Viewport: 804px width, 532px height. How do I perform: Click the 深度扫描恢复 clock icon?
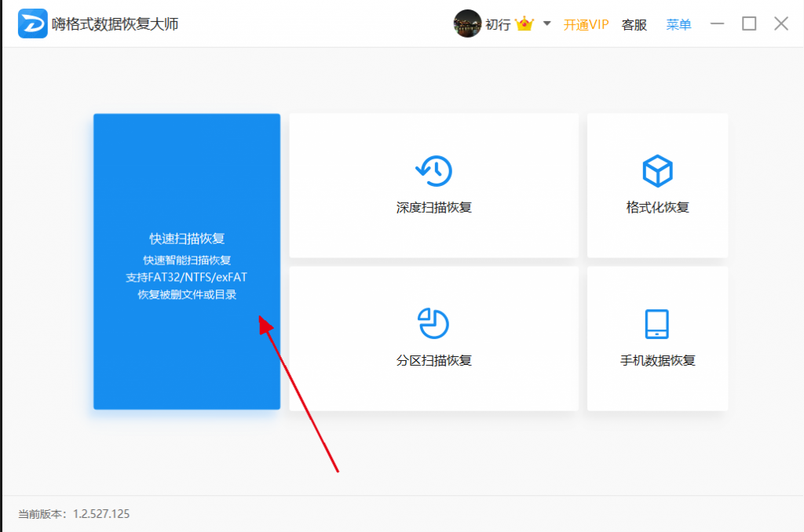433,171
